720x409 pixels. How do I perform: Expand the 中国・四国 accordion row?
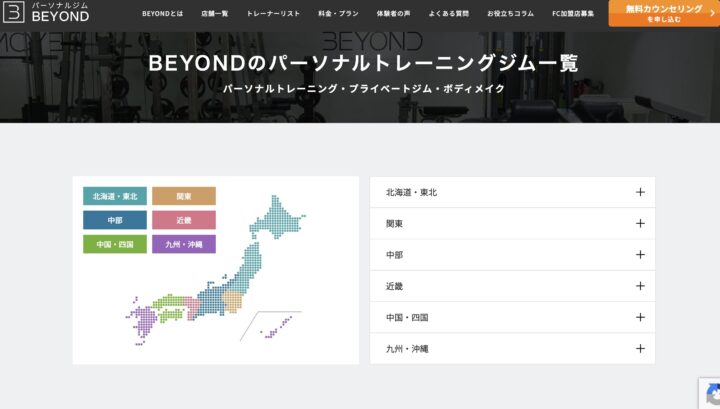tap(512, 317)
